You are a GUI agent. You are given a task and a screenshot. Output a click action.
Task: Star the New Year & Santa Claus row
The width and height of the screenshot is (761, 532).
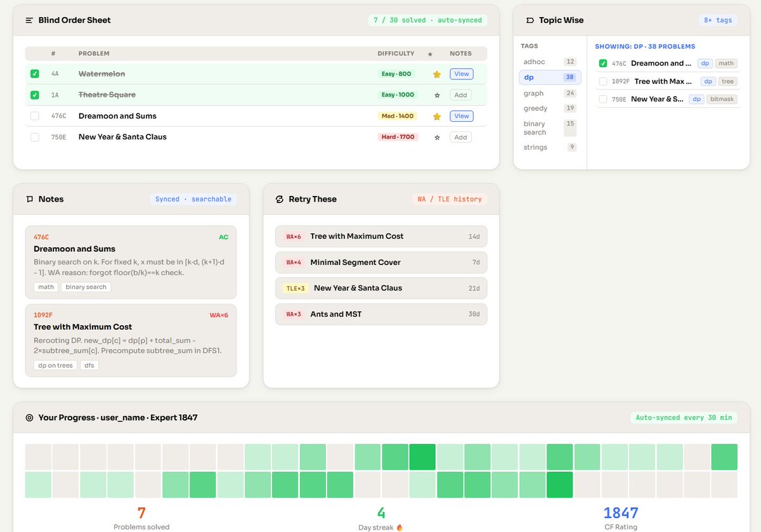(437, 137)
